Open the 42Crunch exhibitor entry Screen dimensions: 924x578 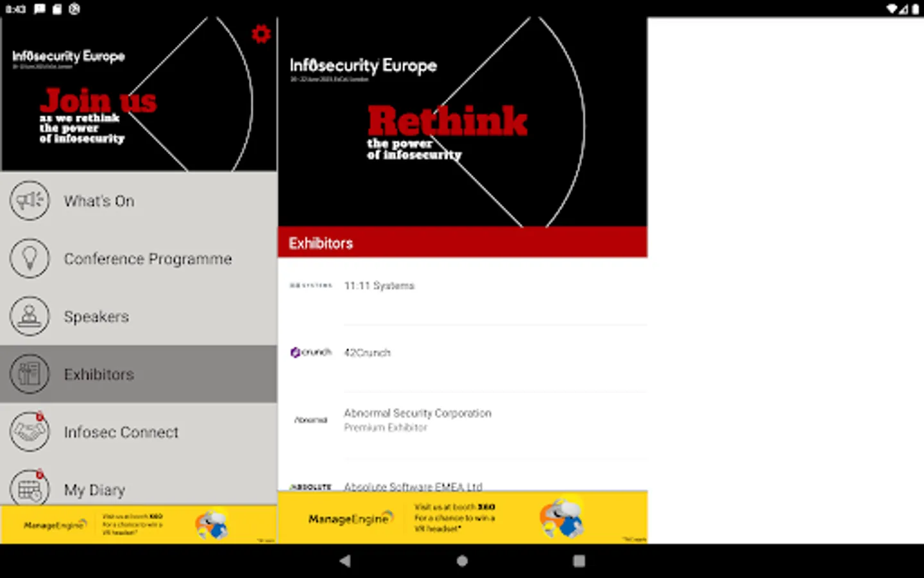point(463,358)
